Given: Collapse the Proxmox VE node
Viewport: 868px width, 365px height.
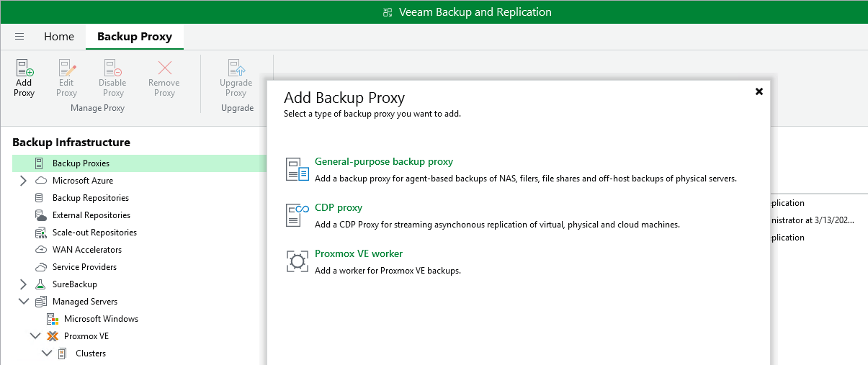Looking at the screenshot, I should [x=35, y=336].
